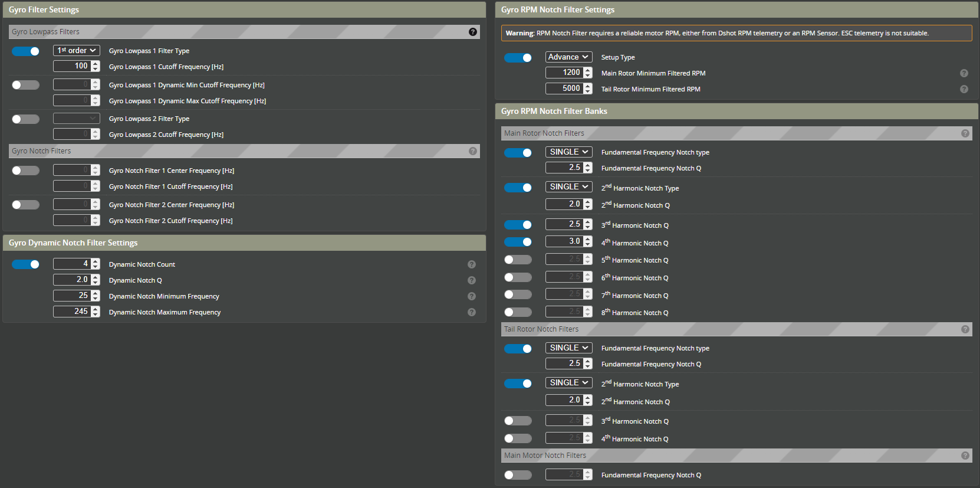The height and width of the screenshot is (488, 980).
Task: Open help for Dynamic Notch Count
Action: click(471, 264)
